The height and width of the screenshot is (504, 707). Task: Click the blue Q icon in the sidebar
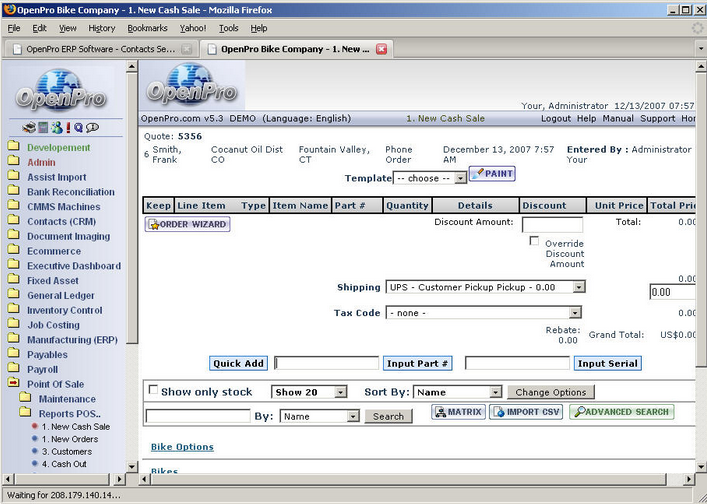[78, 128]
